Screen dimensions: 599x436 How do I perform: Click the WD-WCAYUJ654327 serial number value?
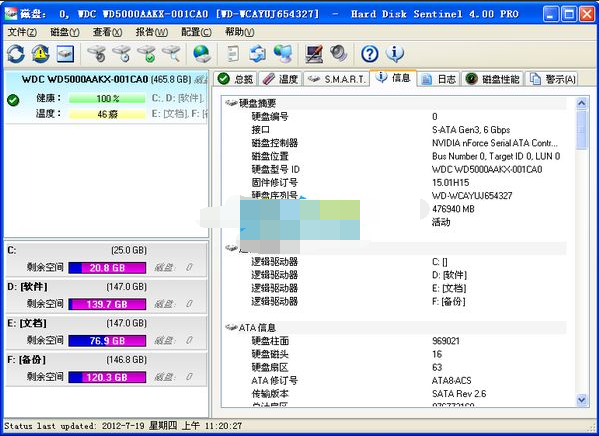point(472,196)
